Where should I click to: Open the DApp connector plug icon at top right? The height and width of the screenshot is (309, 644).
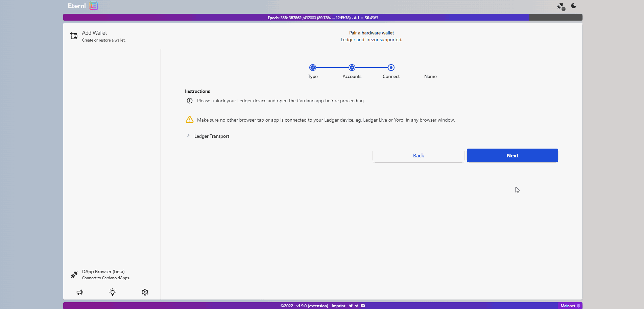pos(561,6)
